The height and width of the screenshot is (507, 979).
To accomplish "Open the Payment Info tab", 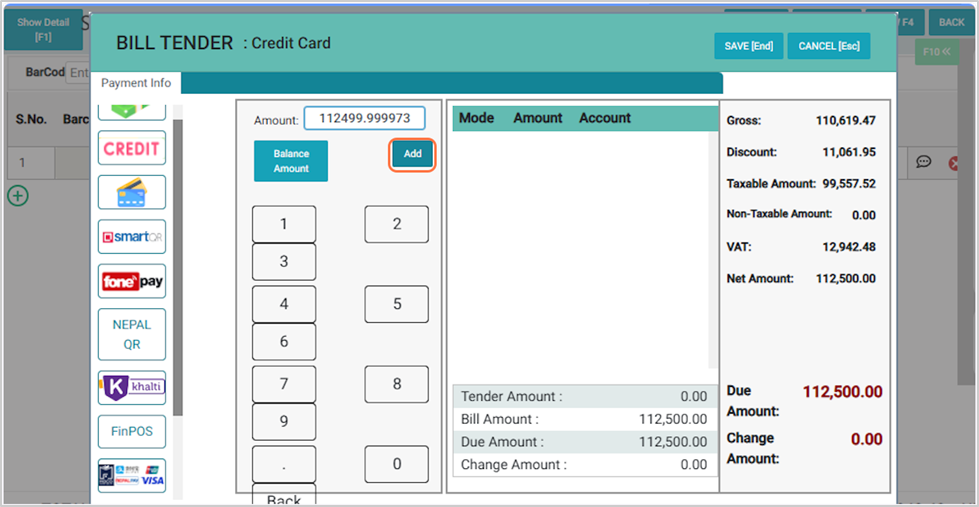I will click(136, 83).
